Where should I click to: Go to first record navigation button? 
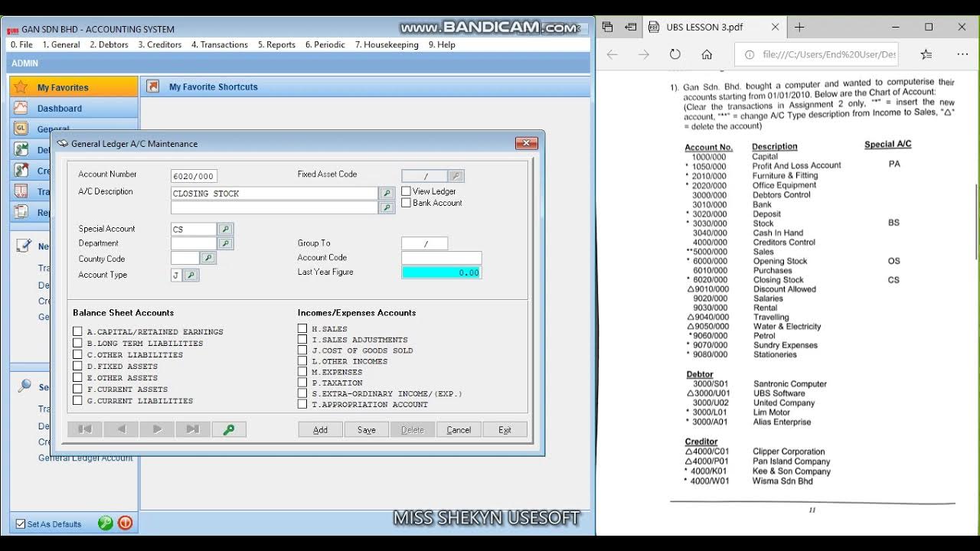[x=85, y=429]
